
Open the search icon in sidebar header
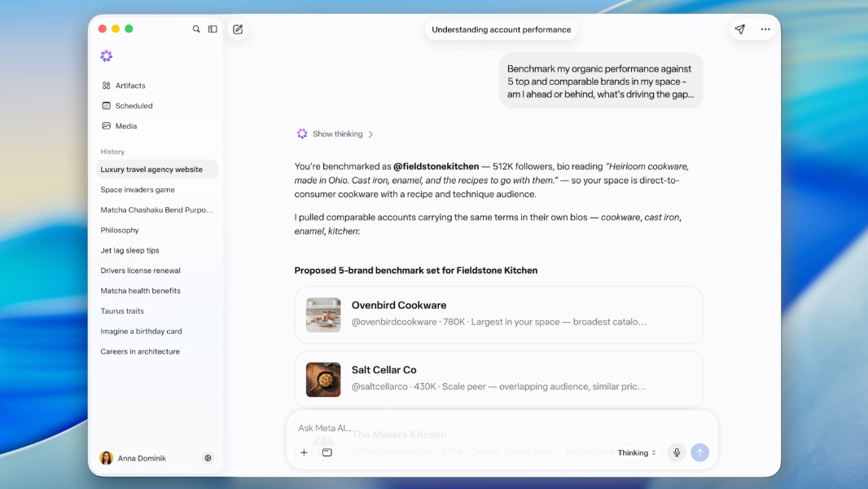[x=196, y=29]
